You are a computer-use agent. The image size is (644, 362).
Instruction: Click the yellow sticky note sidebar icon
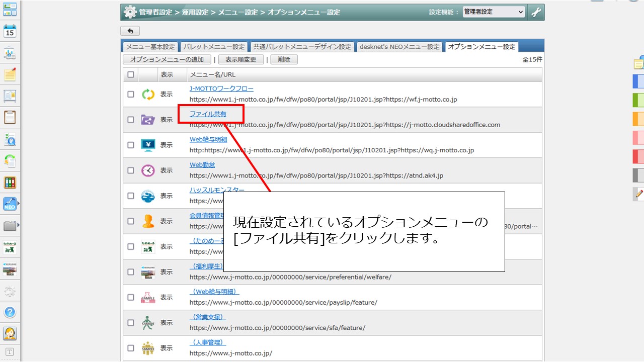(x=10, y=74)
